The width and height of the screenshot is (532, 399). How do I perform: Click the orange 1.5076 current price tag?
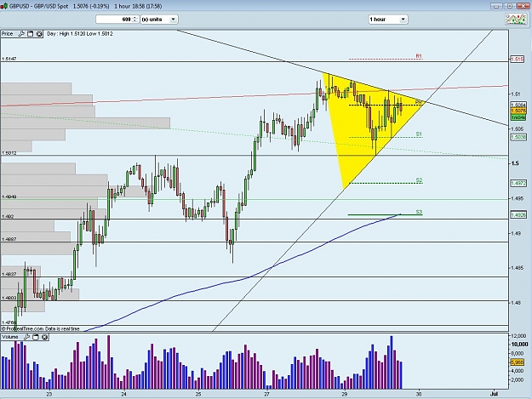(x=518, y=111)
